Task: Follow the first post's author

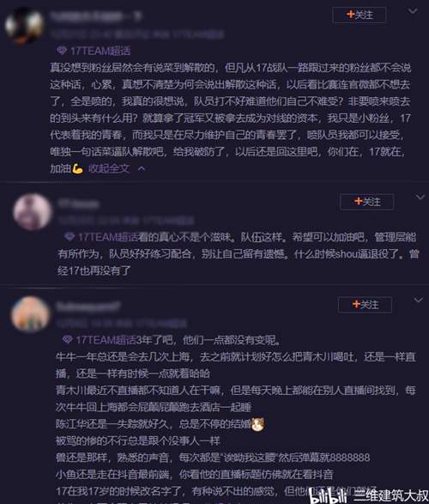Action: 360,15
